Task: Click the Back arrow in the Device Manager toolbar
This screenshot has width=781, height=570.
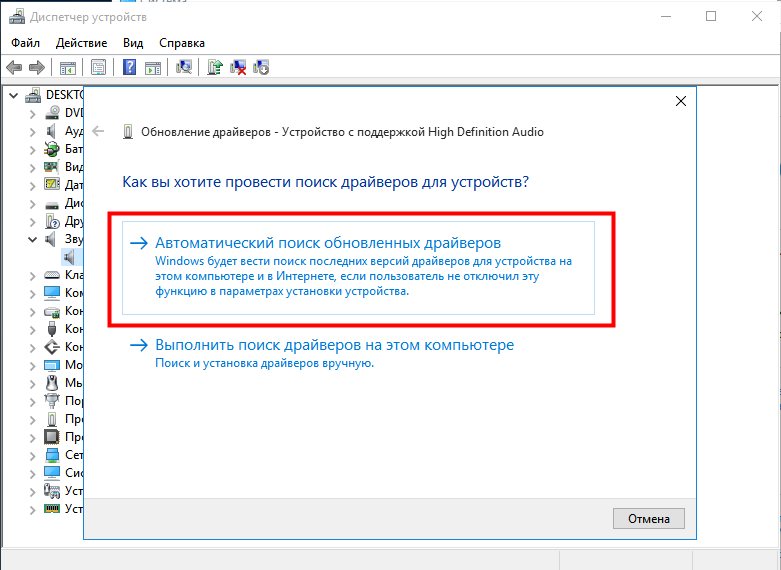Action: (14, 67)
